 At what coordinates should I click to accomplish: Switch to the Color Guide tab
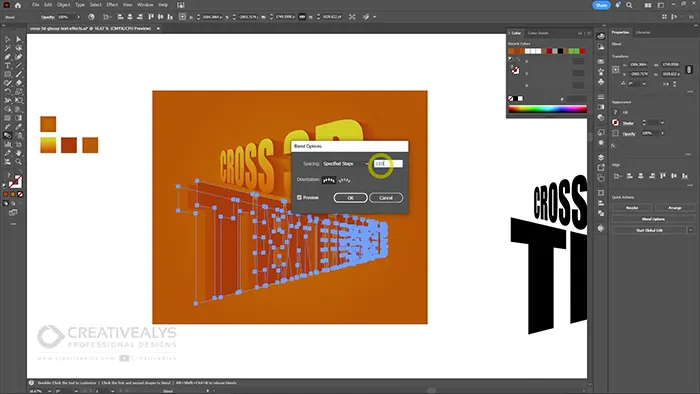[538, 33]
